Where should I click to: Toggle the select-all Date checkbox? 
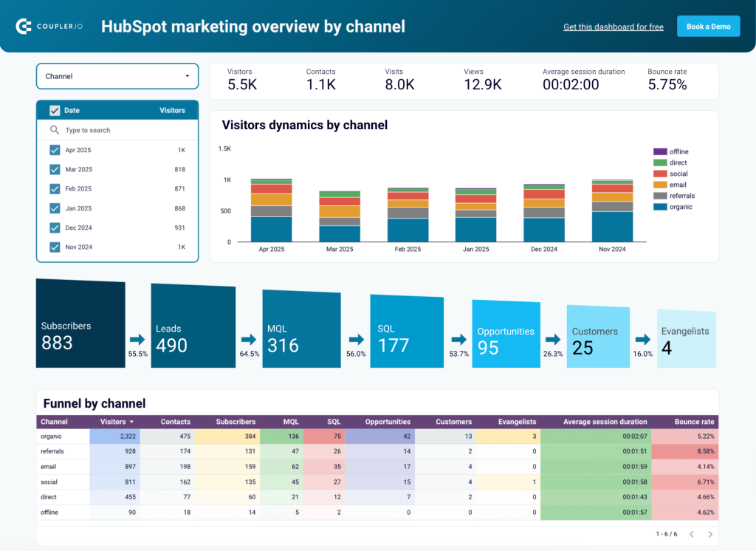[55, 111]
